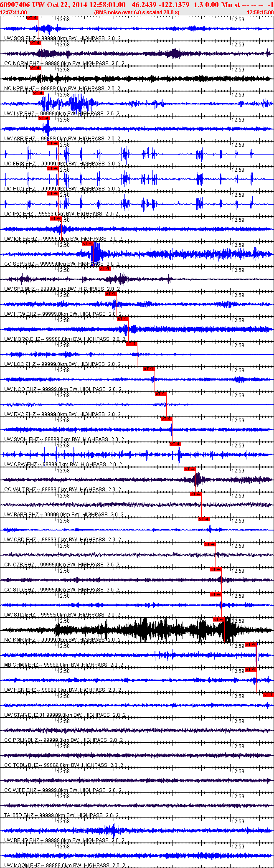Click the station label 'UO IRO EHZ'
Viewport: 274px width, 868px height.
(x=19, y=214)
